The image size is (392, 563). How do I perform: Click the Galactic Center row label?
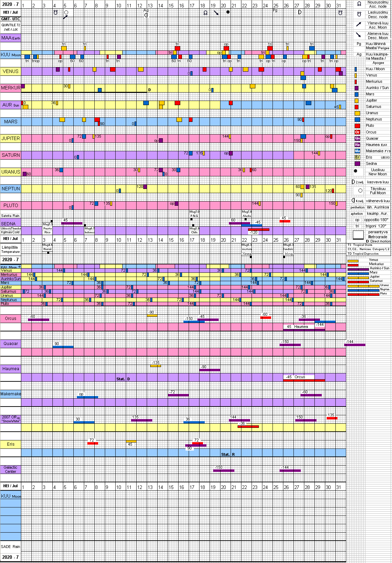coord(10,469)
